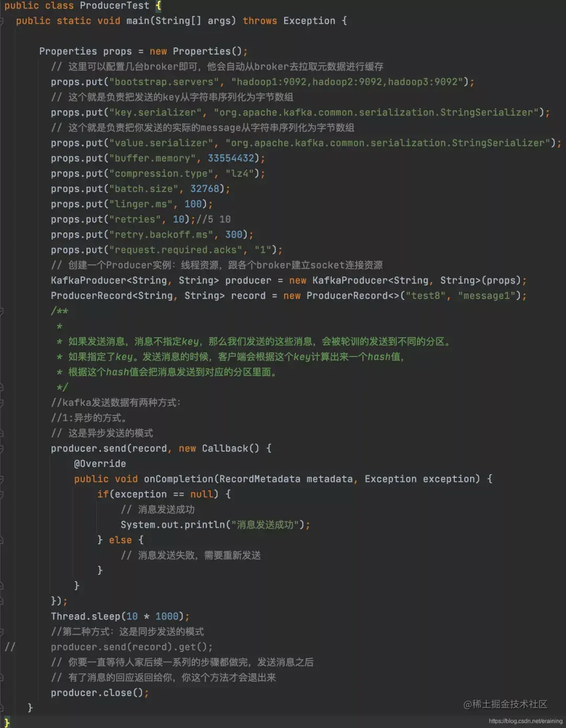This screenshot has width=566, height=728.
Task: Collapse the main method fold marker
Action: pyautogui.click(x=2, y=21)
